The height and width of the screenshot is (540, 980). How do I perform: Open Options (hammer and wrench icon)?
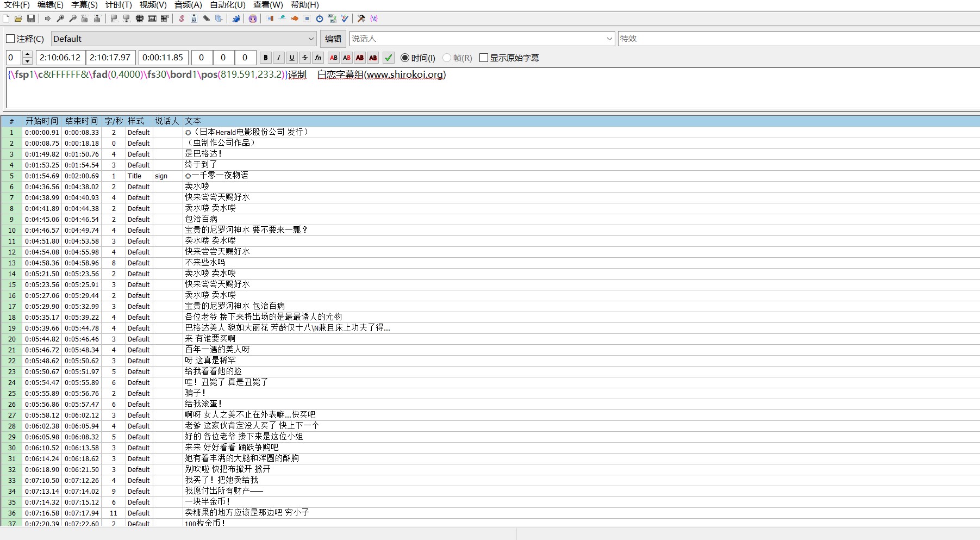point(361,18)
